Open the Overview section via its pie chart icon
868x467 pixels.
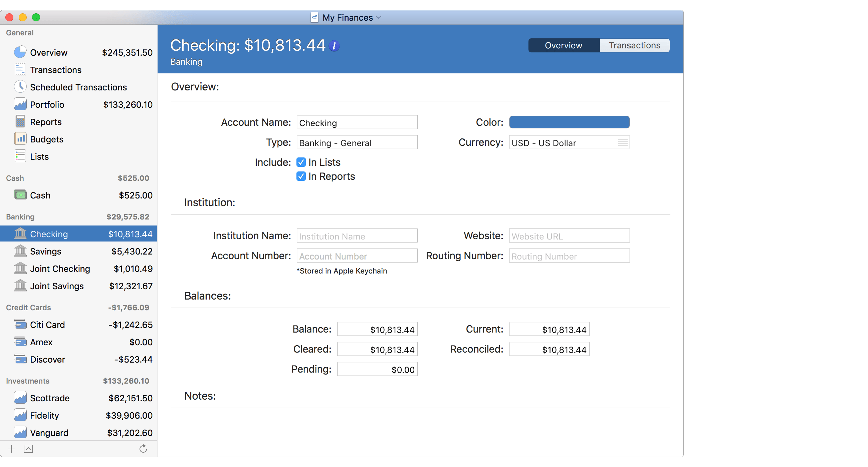coord(20,52)
